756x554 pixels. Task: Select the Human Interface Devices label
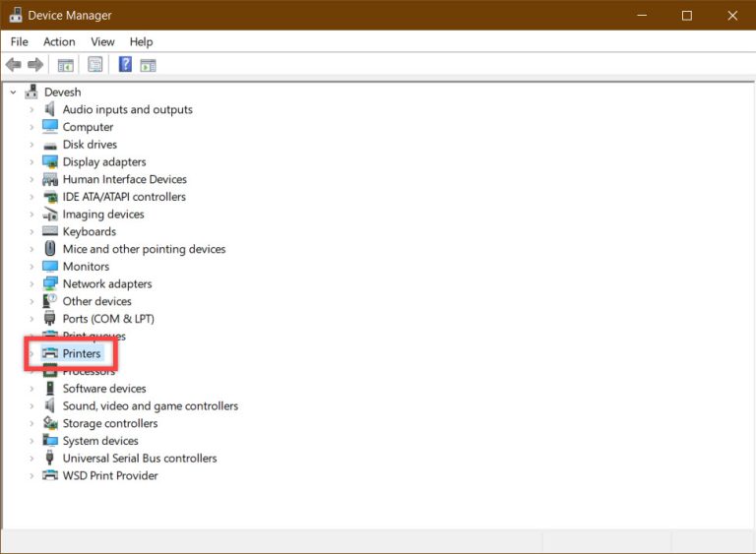[x=124, y=179]
